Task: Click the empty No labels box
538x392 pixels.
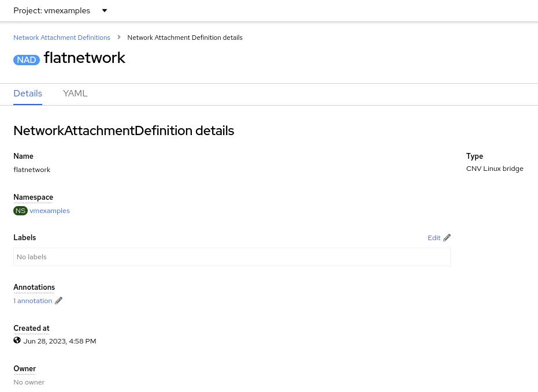Action: pos(232,257)
